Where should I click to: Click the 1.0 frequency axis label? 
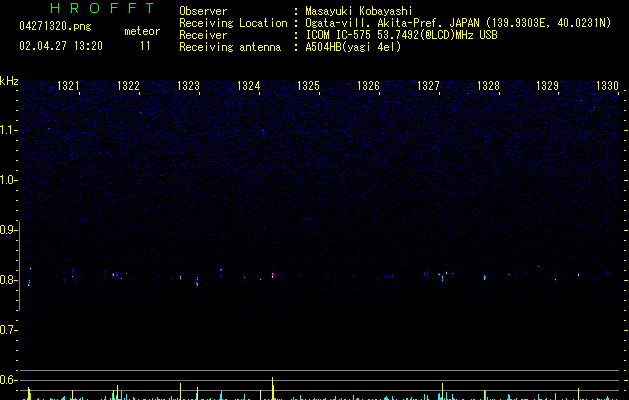pos(8,180)
